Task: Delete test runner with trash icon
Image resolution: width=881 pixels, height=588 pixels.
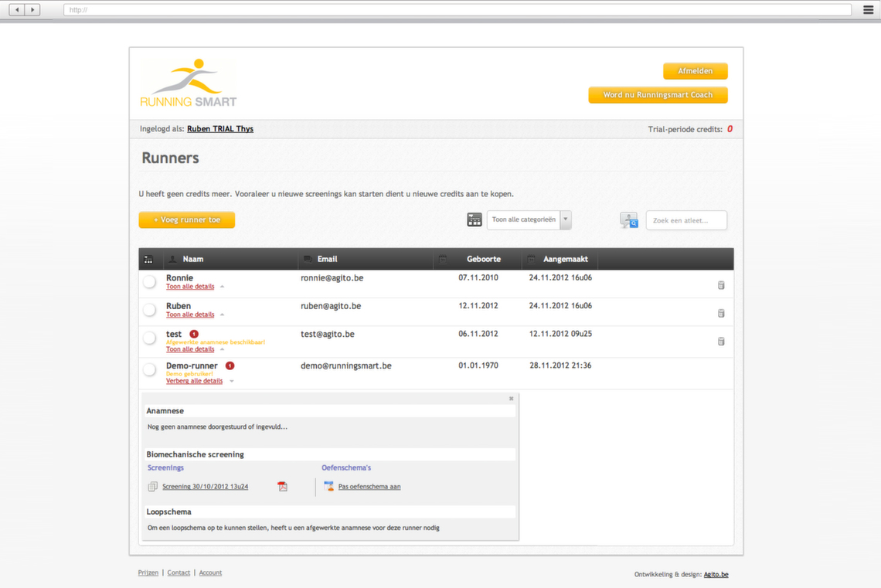Action: [721, 342]
